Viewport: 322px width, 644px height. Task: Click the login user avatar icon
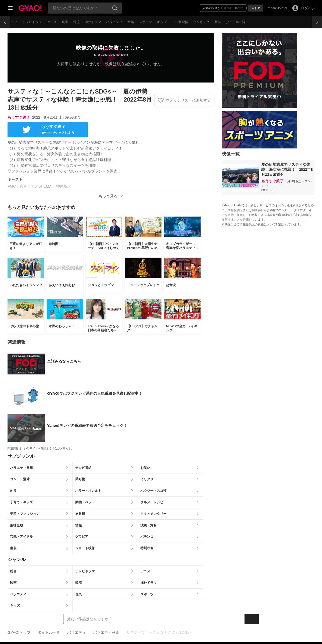pyautogui.click(x=295, y=8)
